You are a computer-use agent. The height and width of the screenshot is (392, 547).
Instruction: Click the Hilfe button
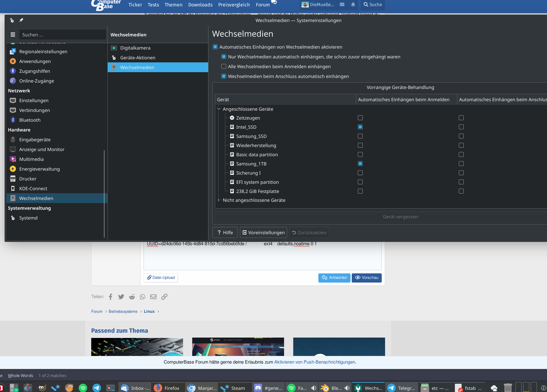click(225, 232)
